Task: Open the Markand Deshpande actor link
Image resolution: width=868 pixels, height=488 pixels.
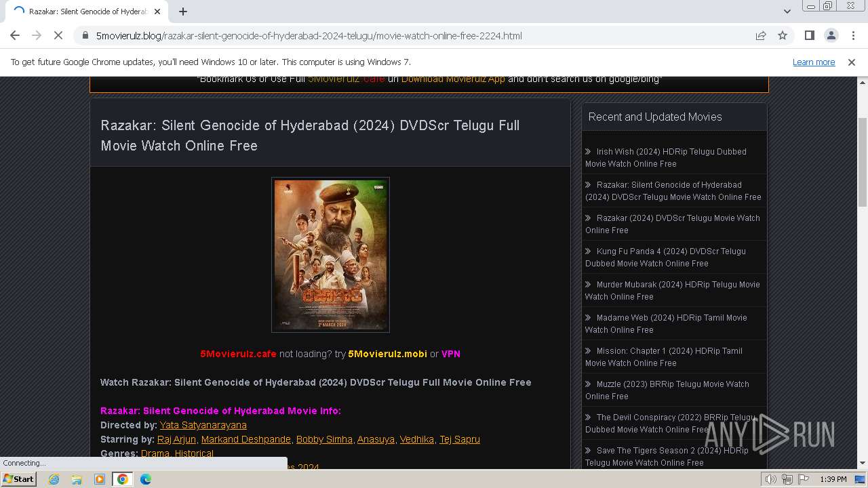Action: point(246,439)
